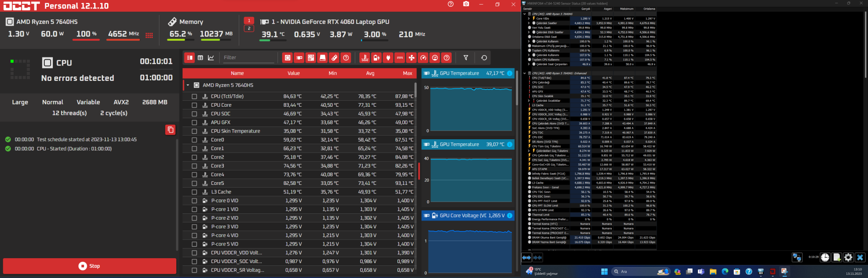This screenshot has width=868, height=278.
Task: Check the L3 Cache sensor checkbox
Action: point(194,192)
